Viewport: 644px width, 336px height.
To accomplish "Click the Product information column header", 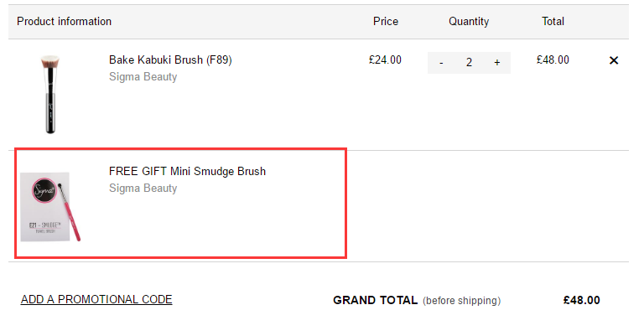I will [64, 21].
